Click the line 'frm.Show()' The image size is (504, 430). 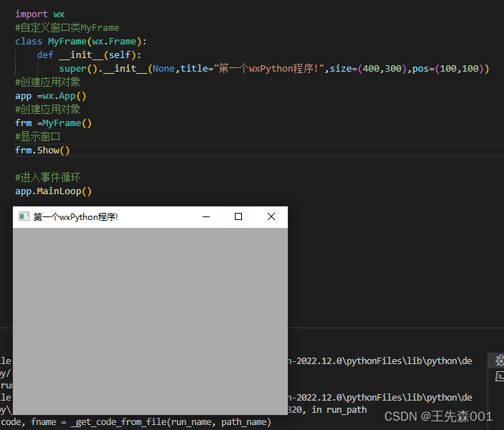pos(42,150)
